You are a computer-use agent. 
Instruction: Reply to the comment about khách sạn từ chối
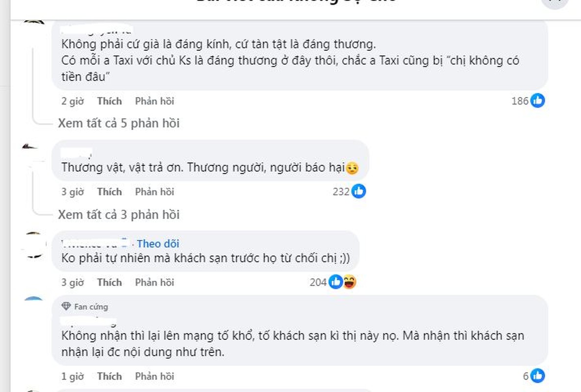(x=154, y=282)
